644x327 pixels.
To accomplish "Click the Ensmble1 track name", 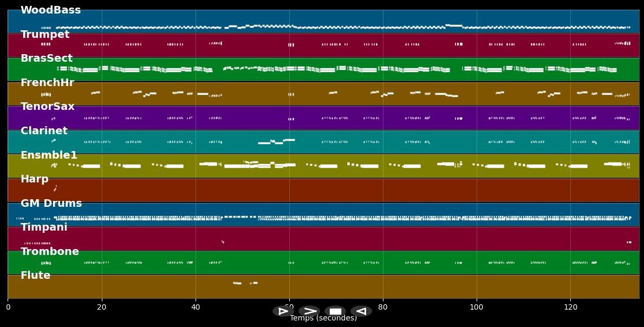I will click(49, 155).
